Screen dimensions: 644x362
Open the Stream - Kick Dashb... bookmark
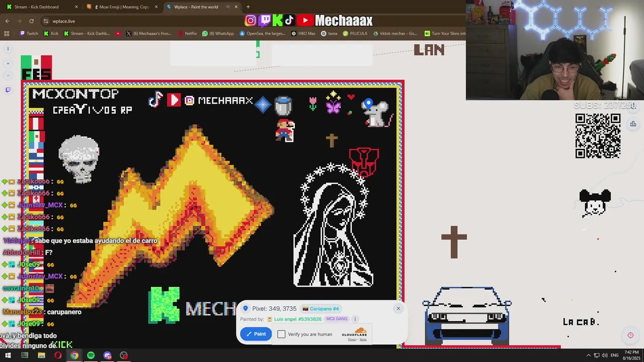(x=87, y=34)
